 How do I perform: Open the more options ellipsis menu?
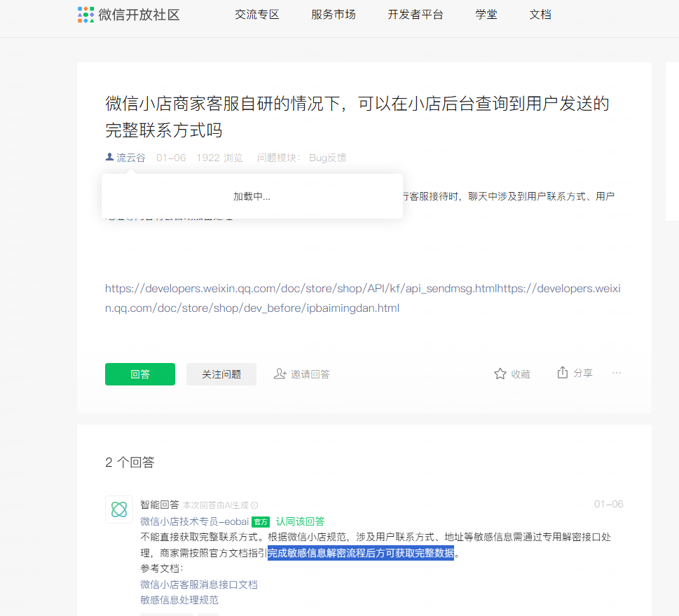click(617, 373)
